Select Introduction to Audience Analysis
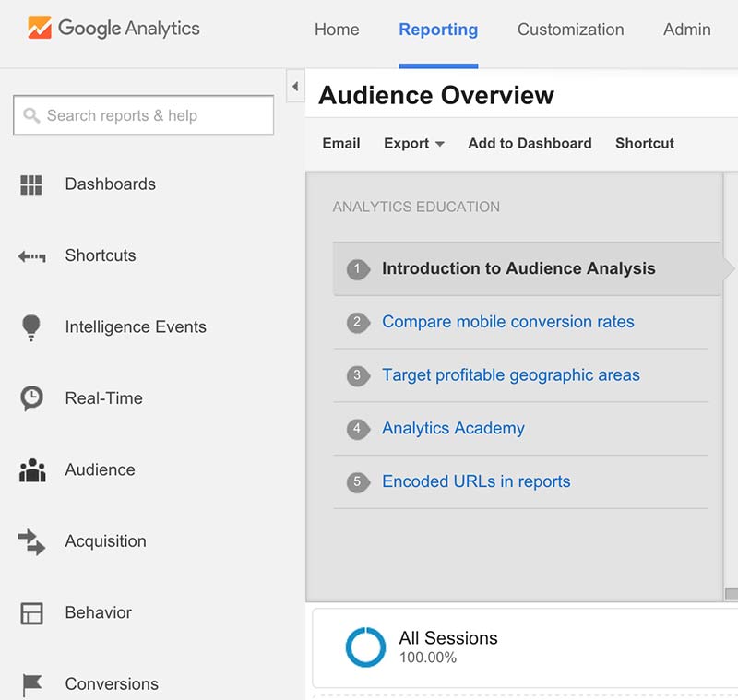Image resolution: width=738 pixels, height=700 pixels. 526,268
